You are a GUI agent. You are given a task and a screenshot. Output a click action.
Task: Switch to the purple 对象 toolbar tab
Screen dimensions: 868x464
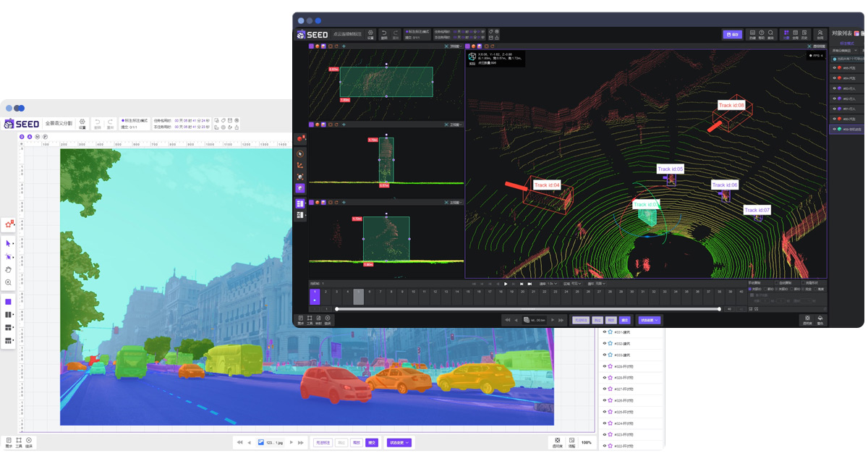(786, 34)
